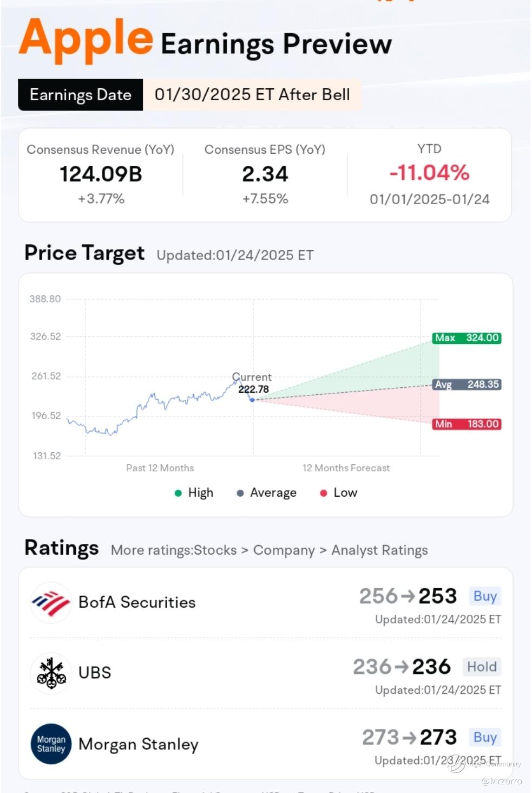Click the Morgan Stanley Buy rating badge

point(484,737)
